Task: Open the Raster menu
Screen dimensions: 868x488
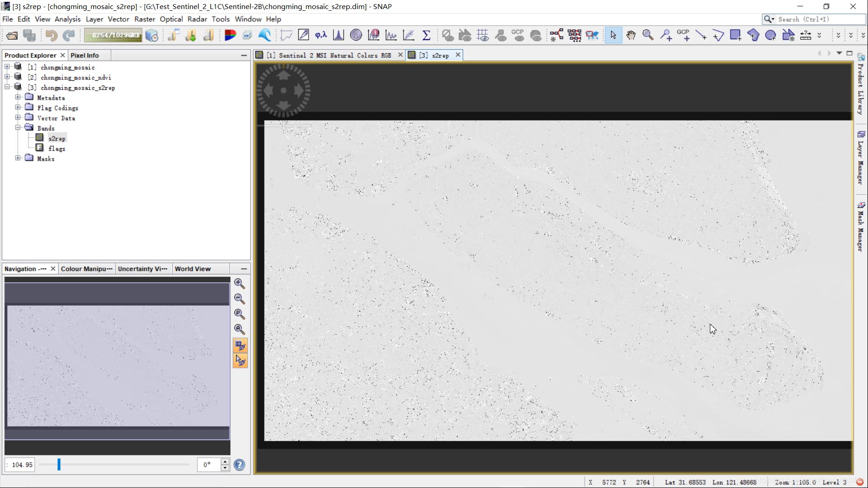Action: point(144,19)
